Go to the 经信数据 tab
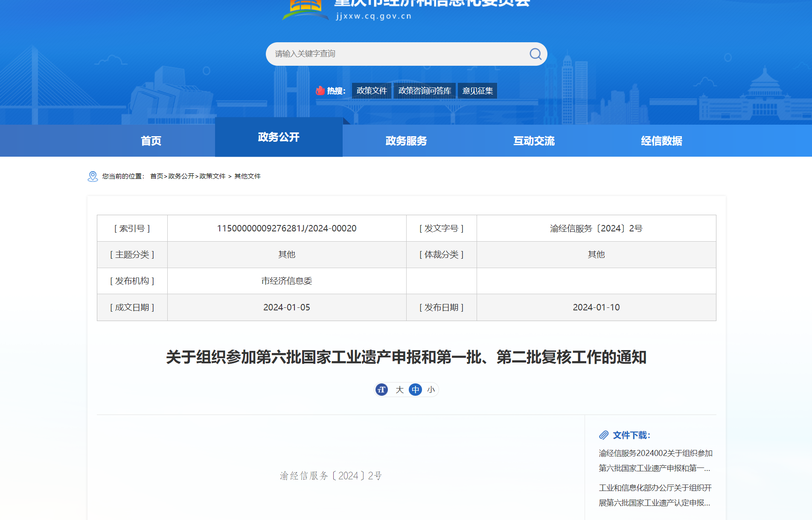Viewport: 812px width, 520px height. [x=661, y=141]
